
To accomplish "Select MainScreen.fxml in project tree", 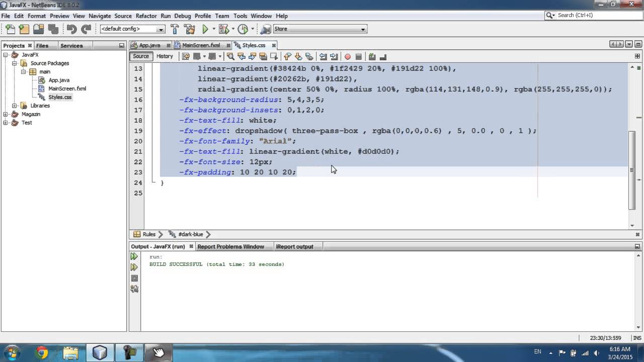I will [67, 88].
